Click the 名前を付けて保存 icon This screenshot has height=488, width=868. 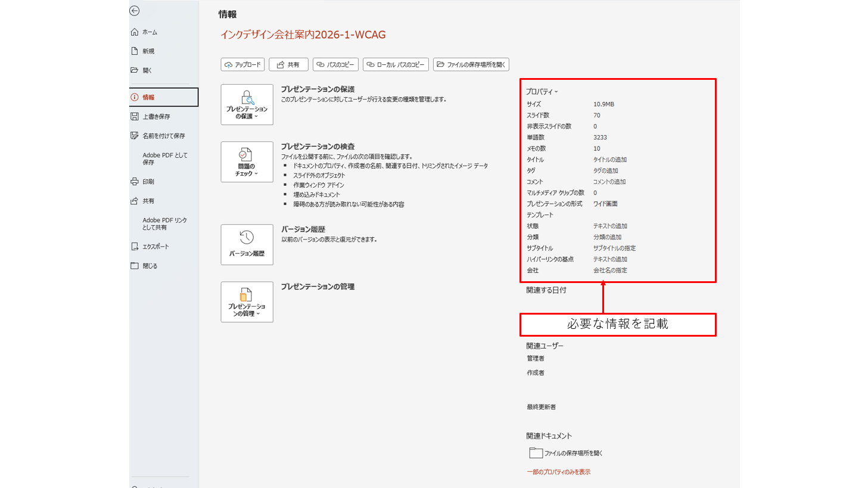pos(135,136)
